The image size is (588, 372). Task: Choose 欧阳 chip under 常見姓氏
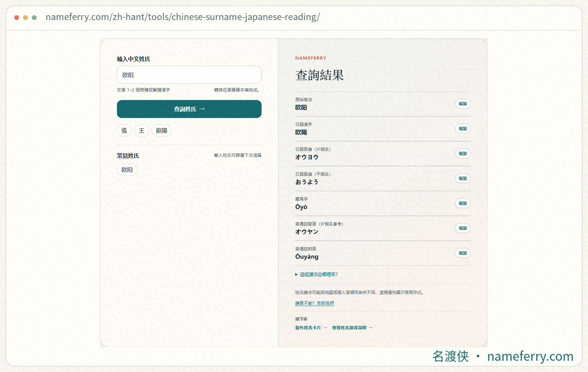127,170
